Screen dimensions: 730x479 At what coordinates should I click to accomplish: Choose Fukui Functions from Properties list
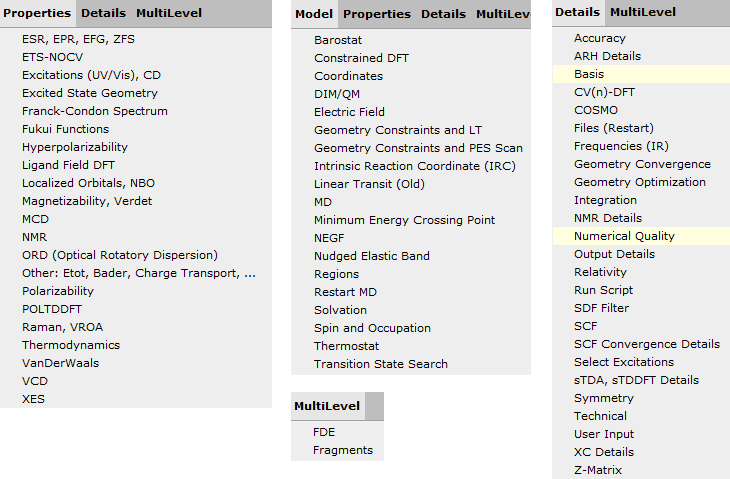pos(65,129)
